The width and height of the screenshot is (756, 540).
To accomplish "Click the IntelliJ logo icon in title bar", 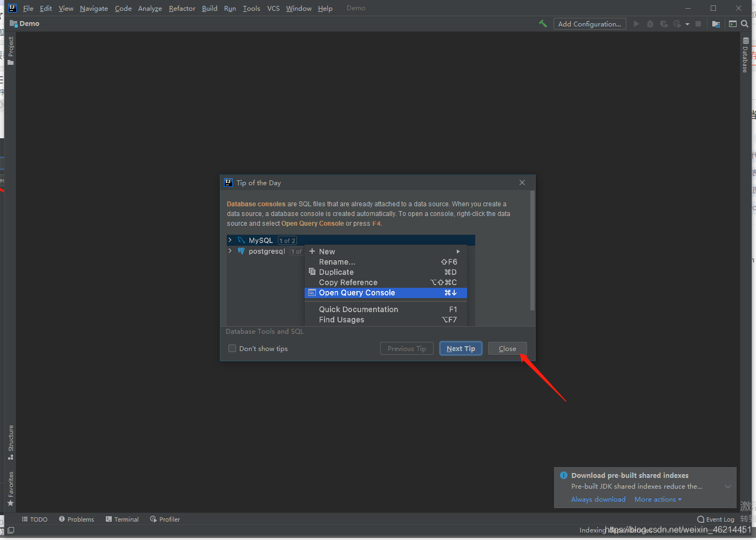I will pyautogui.click(x=12, y=8).
